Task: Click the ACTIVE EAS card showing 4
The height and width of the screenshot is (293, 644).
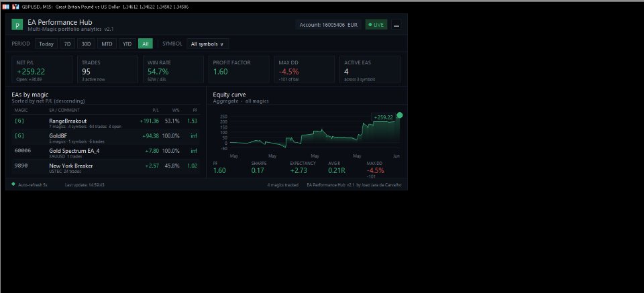Action: (370, 70)
